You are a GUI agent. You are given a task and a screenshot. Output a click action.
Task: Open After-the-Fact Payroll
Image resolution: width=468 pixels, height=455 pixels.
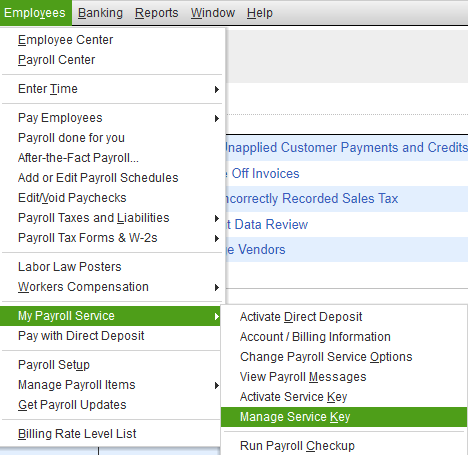click(111, 158)
